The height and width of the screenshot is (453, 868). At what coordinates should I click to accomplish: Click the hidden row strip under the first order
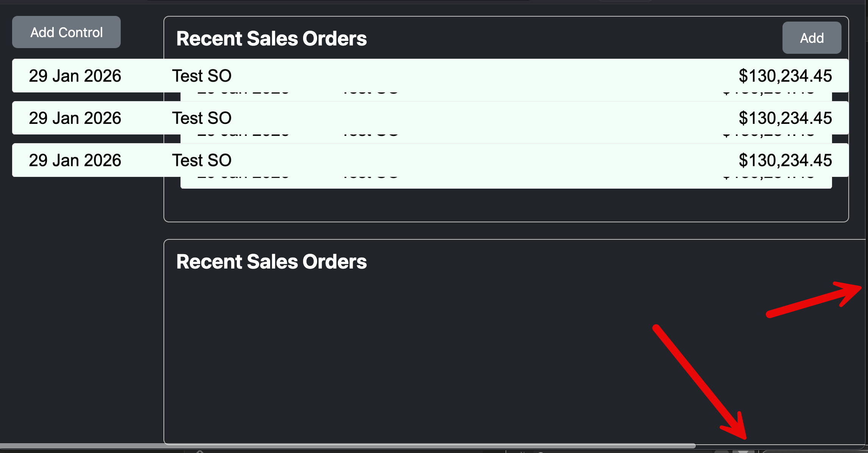[492, 97]
